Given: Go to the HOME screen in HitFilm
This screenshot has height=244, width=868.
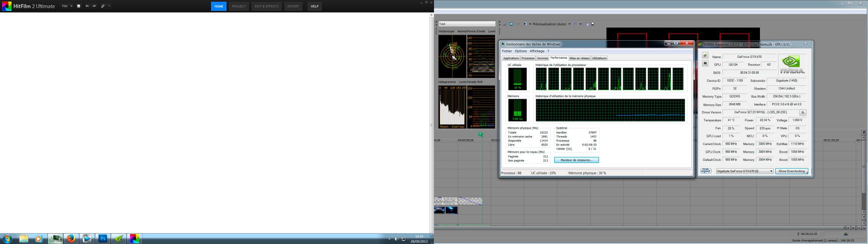Looking at the screenshot, I should 219,6.
